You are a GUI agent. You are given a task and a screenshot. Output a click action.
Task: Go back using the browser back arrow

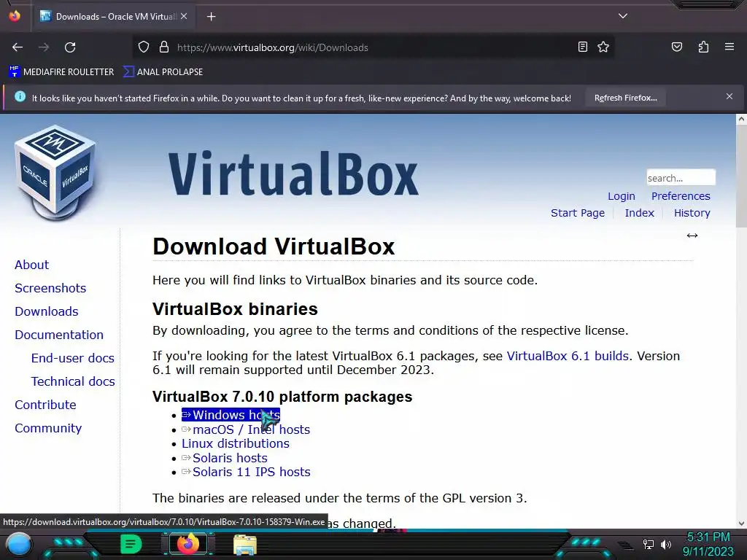[18, 47]
